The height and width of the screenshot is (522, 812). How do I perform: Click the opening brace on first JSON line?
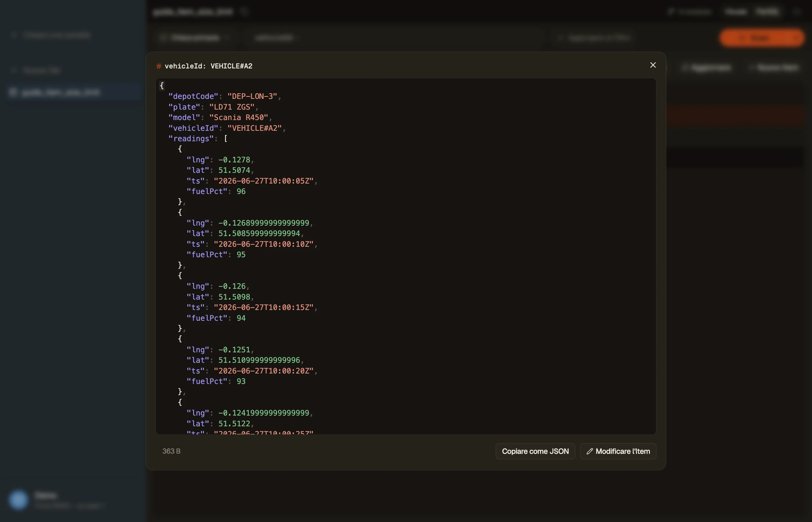click(162, 86)
